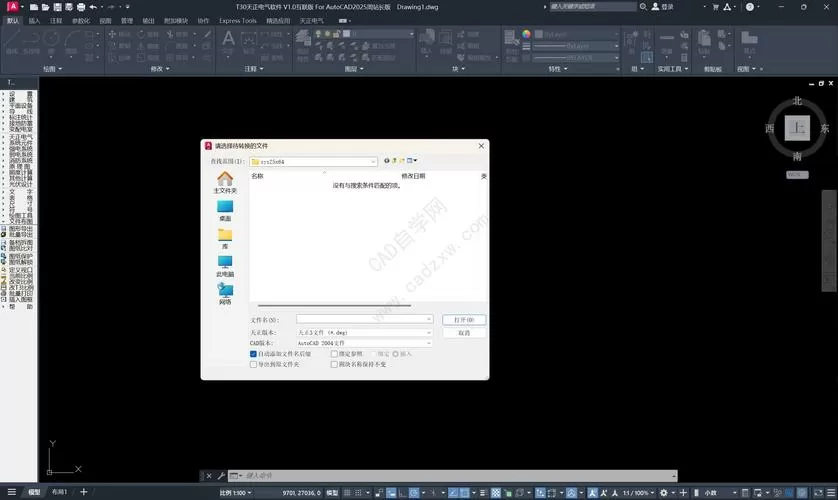
Task: Click the Insert block icon
Action: click(x=426, y=37)
